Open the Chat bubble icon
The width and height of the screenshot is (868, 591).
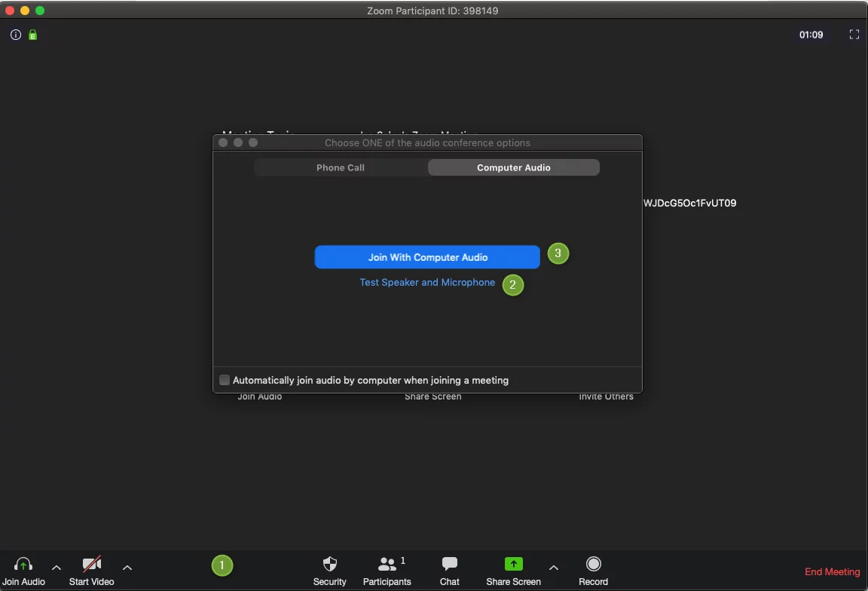click(450, 565)
